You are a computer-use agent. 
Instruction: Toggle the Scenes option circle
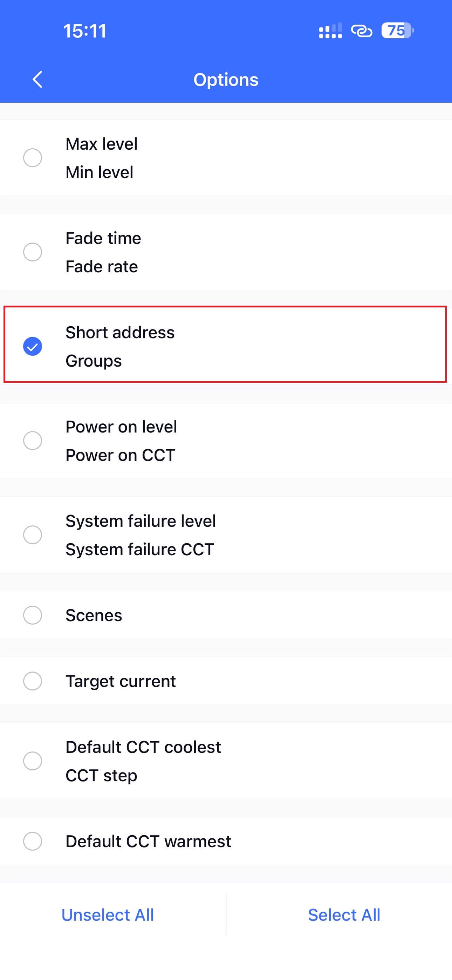(33, 615)
